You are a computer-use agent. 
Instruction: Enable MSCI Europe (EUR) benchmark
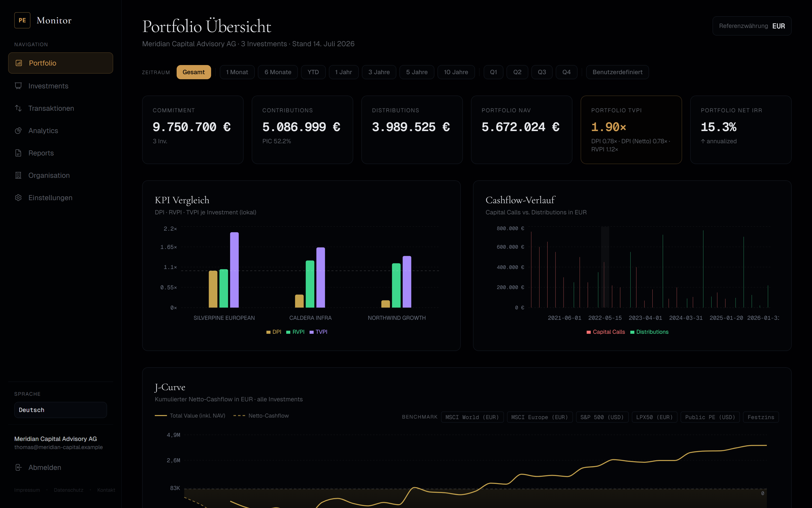[x=539, y=417]
